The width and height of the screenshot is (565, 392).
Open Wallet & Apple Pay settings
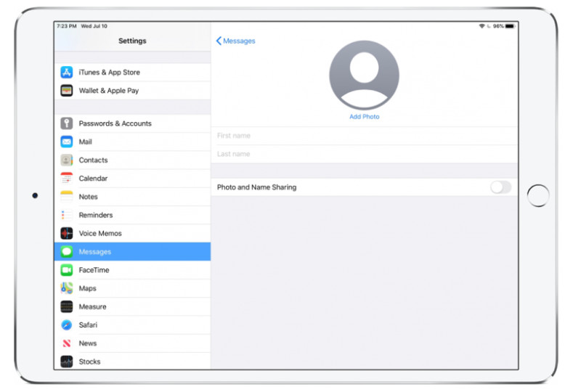132,91
